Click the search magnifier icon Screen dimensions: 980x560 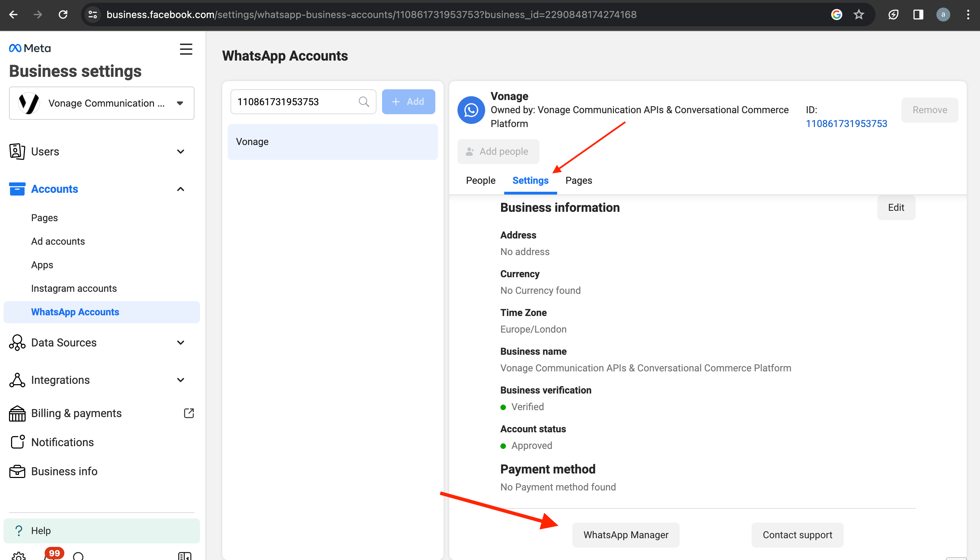tap(363, 102)
